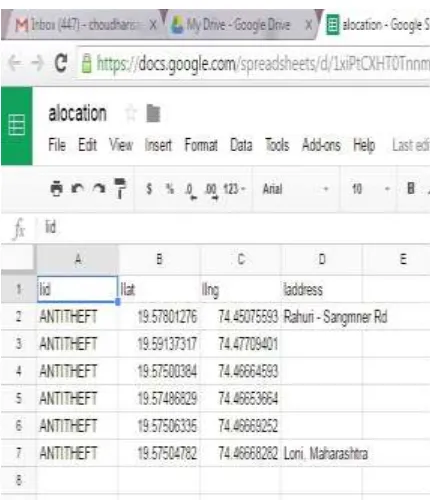Select the Paint format icon
Viewport: 430px width, 500px height.
click(120, 188)
